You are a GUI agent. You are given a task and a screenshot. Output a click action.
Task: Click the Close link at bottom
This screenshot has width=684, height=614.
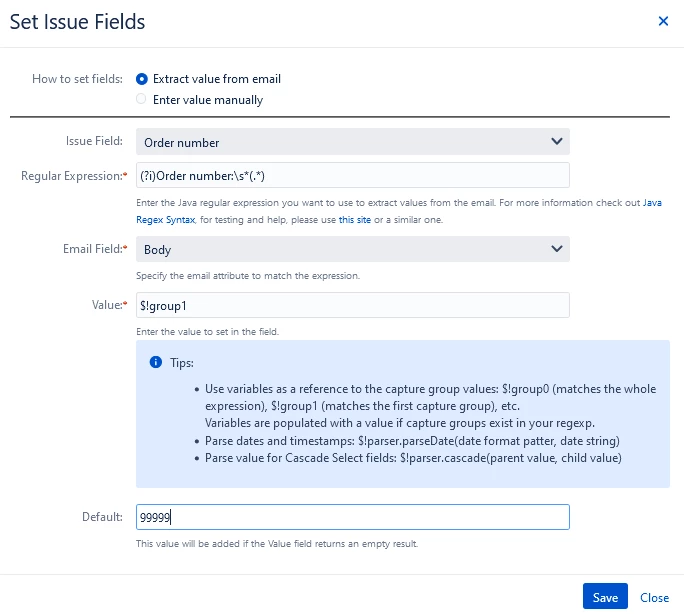click(x=654, y=597)
